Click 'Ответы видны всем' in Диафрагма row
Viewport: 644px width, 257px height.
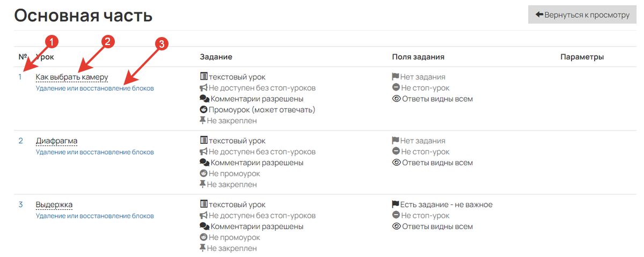point(437,163)
